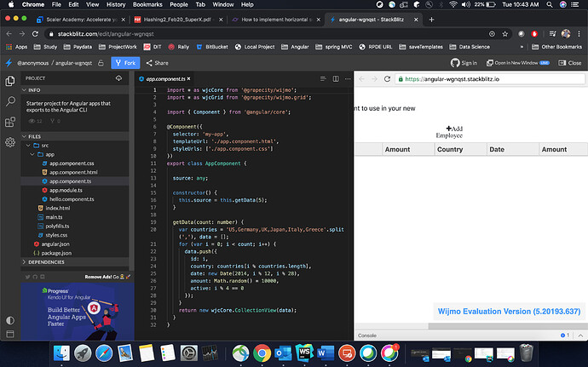
Task: Expand the Console panel chevron
Action: (x=580, y=335)
